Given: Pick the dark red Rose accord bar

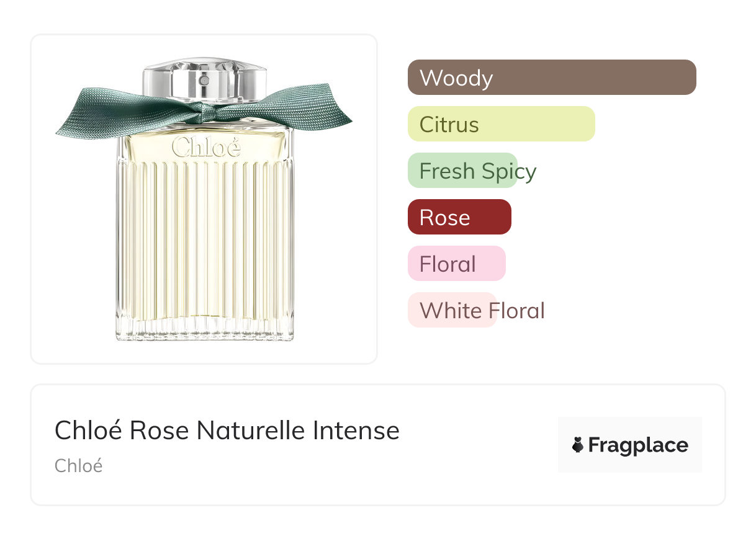Looking at the screenshot, I should (459, 217).
